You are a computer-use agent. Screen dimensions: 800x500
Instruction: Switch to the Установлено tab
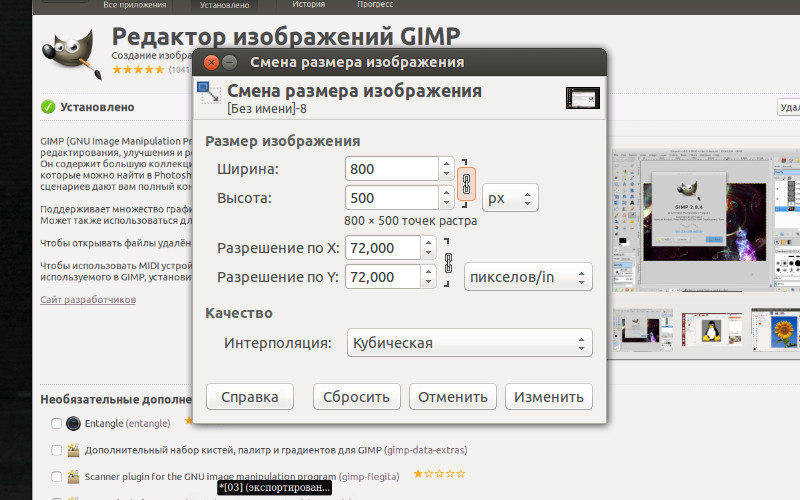(x=224, y=5)
